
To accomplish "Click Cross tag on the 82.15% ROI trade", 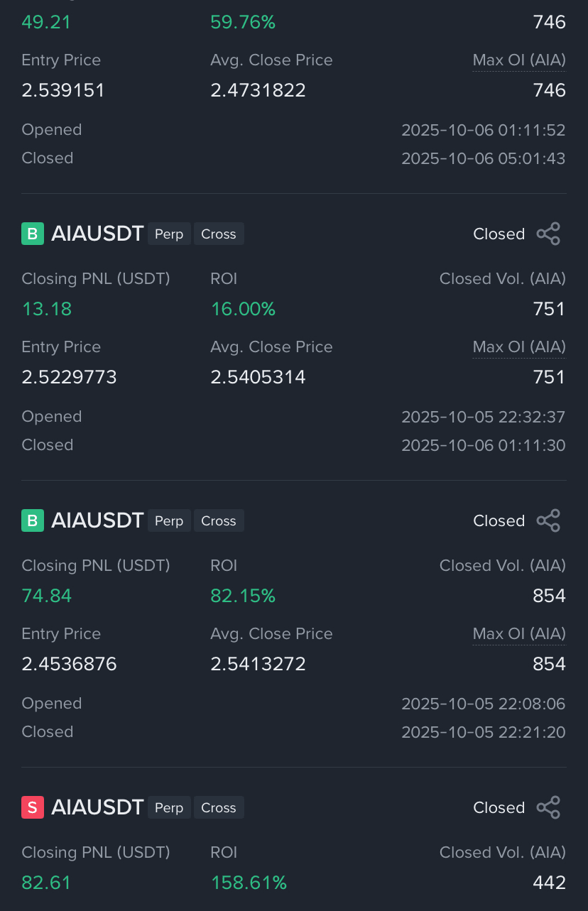I will coord(219,520).
